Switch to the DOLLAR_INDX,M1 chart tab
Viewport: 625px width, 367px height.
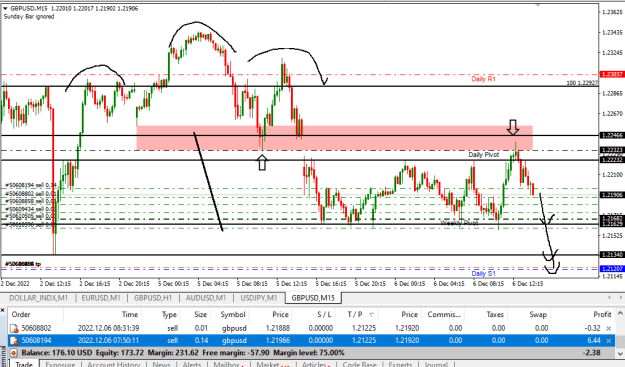(38, 298)
